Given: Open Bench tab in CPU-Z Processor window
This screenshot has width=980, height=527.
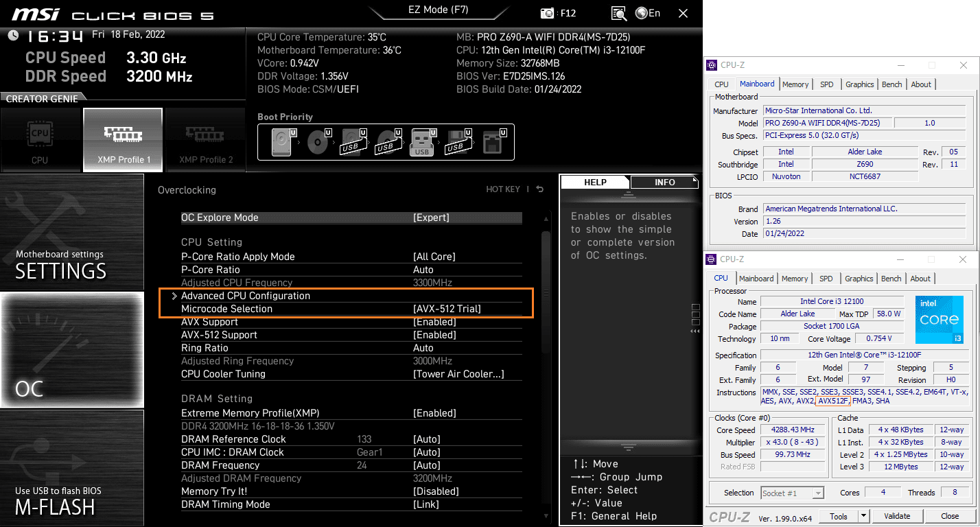Looking at the screenshot, I should click(891, 279).
